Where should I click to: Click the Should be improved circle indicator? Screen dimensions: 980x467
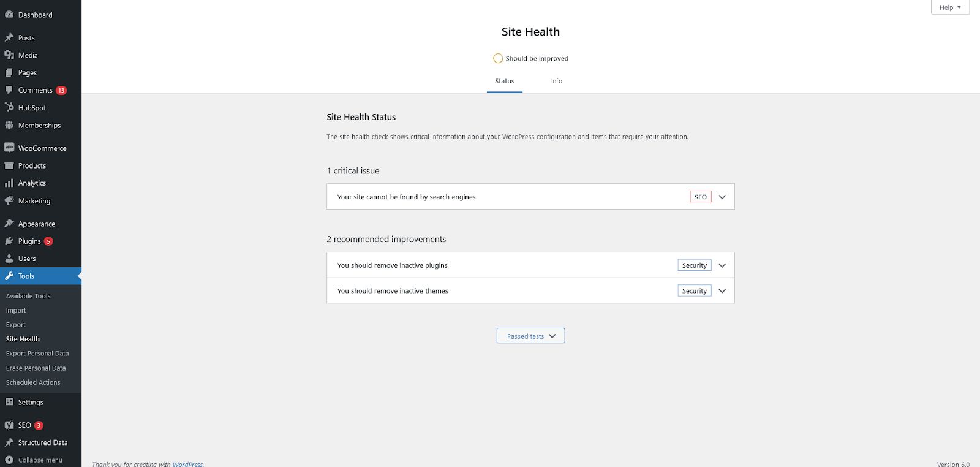pyautogui.click(x=498, y=58)
